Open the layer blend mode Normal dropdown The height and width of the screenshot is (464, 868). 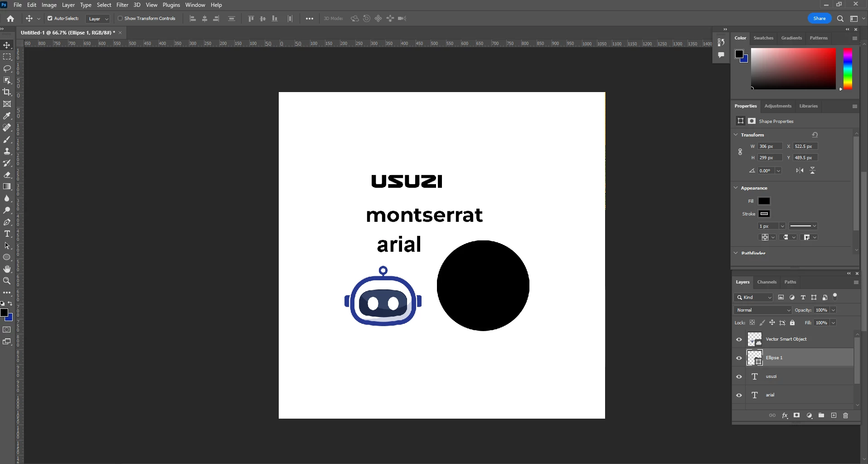tap(763, 310)
